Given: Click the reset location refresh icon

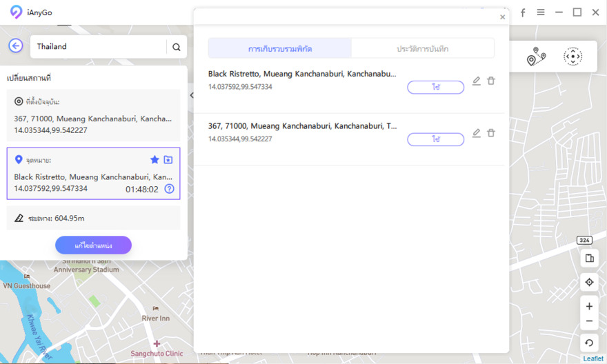Looking at the screenshot, I should pyautogui.click(x=589, y=343).
